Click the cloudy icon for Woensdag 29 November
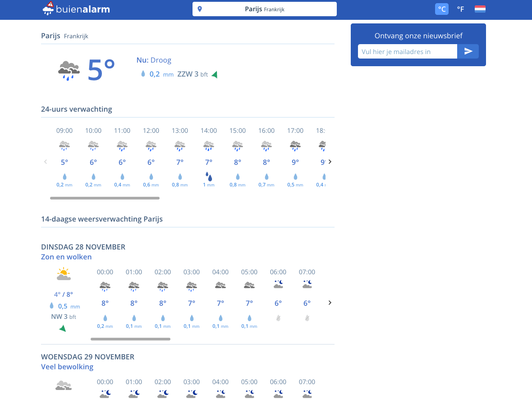This screenshot has width=532, height=399. coord(64,385)
